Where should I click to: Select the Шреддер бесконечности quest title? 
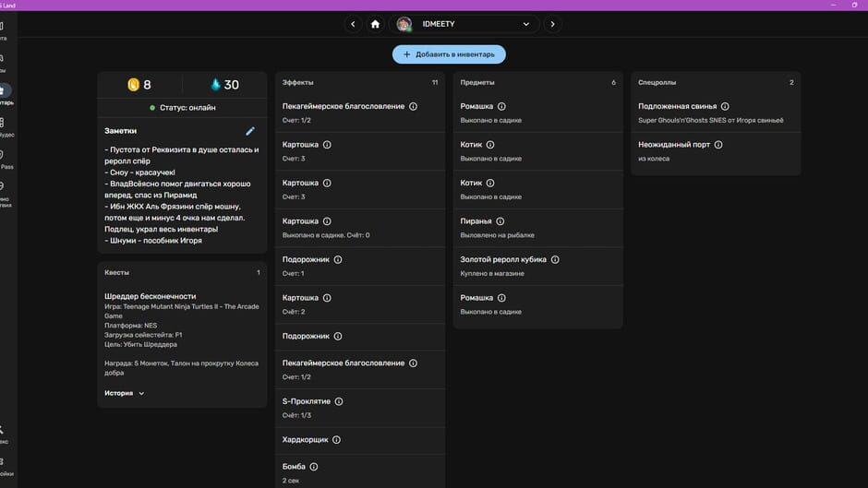(x=150, y=296)
